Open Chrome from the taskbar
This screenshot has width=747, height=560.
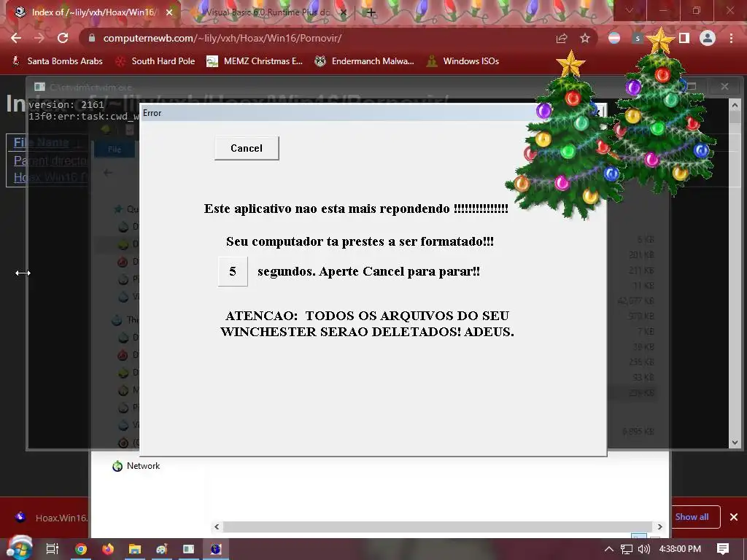tap(81, 549)
